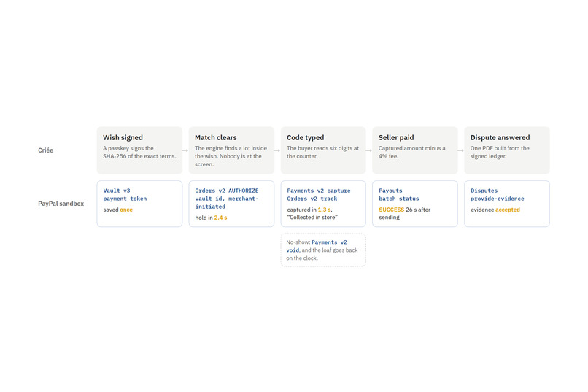Click the "One PDF built from the signed ledger" text

(500, 153)
